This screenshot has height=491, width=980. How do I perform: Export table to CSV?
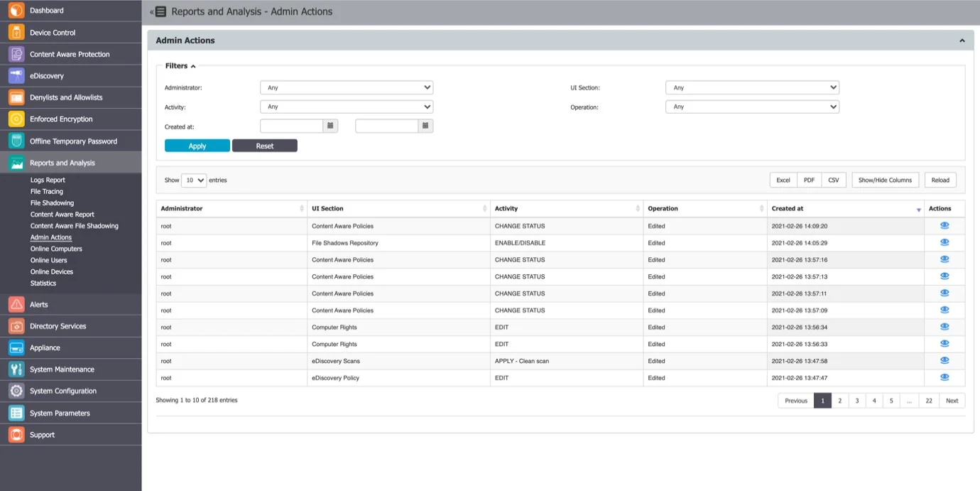coord(834,180)
